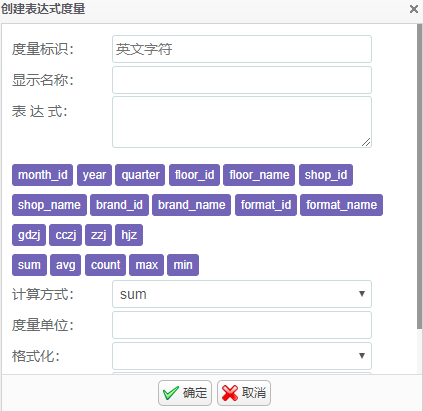The height and width of the screenshot is (411, 423).
Task: Insert floor_name into the expression
Action: click(x=259, y=175)
